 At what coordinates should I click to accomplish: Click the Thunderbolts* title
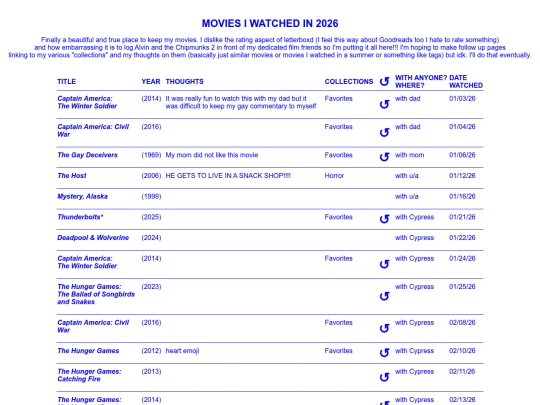coord(80,217)
